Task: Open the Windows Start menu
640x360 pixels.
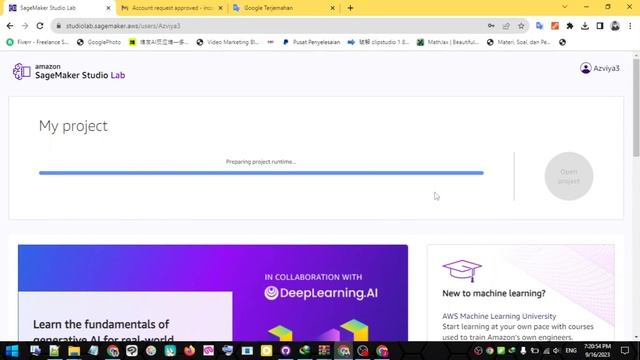Action: click(12, 351)
